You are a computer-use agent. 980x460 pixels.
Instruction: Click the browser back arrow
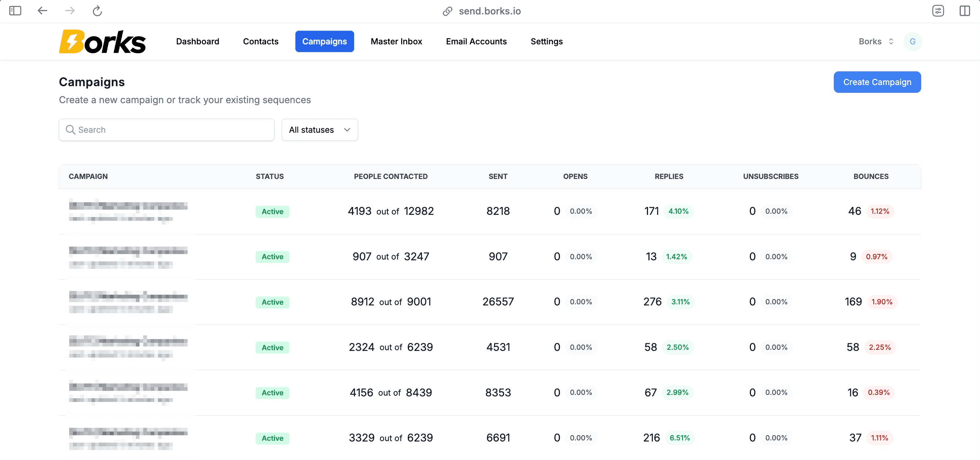pyautogui.click(x=42, y=11)
